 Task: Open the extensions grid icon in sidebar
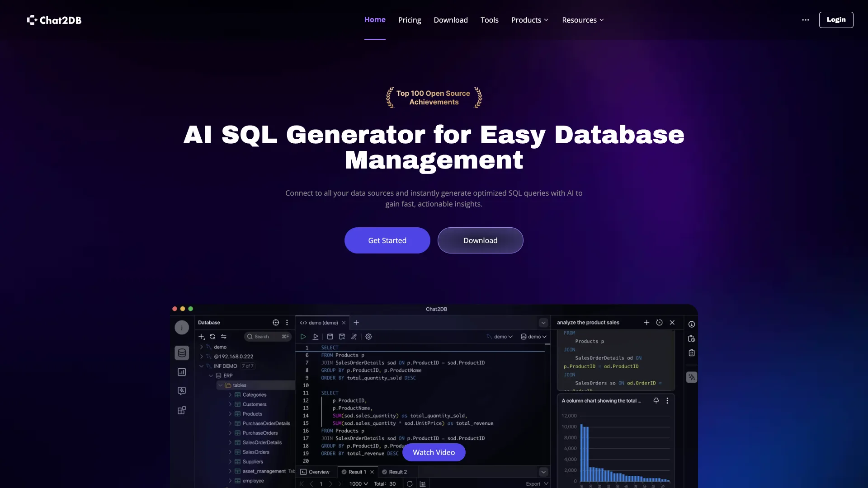click(182, 410)
